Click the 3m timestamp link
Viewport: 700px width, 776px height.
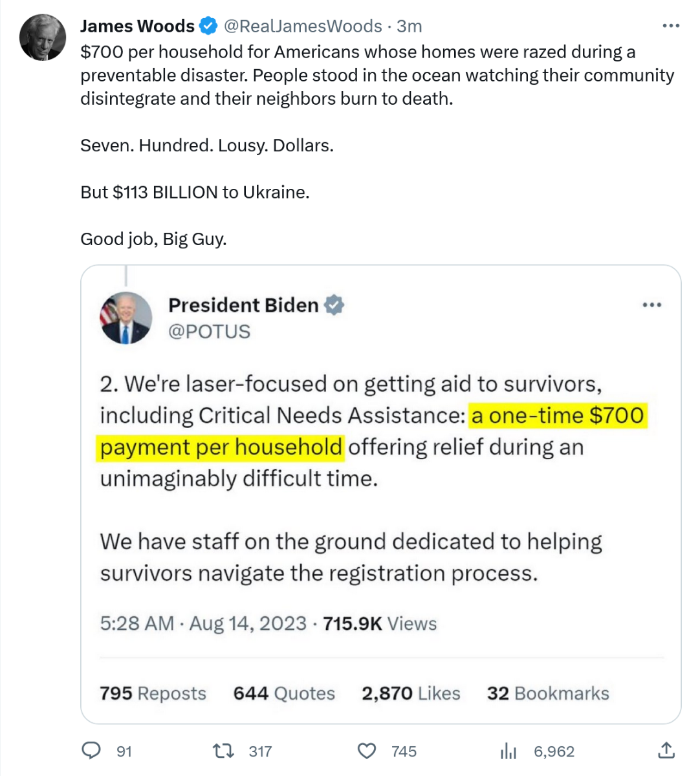point(409,26)
